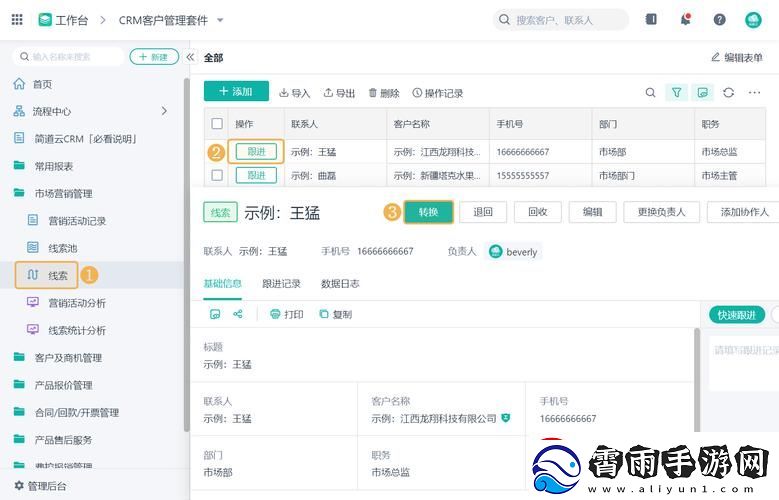Click the green 添加 button
Viewport: 779px width, 500px height.
[x=236, y=91]
